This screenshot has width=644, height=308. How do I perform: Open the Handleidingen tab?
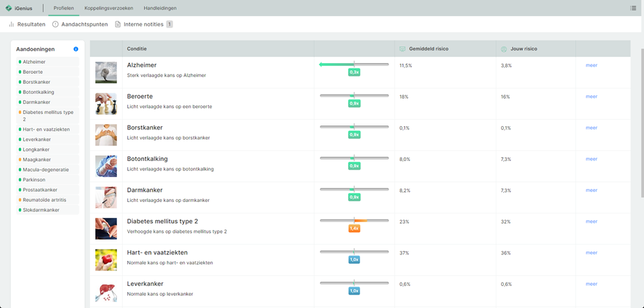click(x=160, y=8)
